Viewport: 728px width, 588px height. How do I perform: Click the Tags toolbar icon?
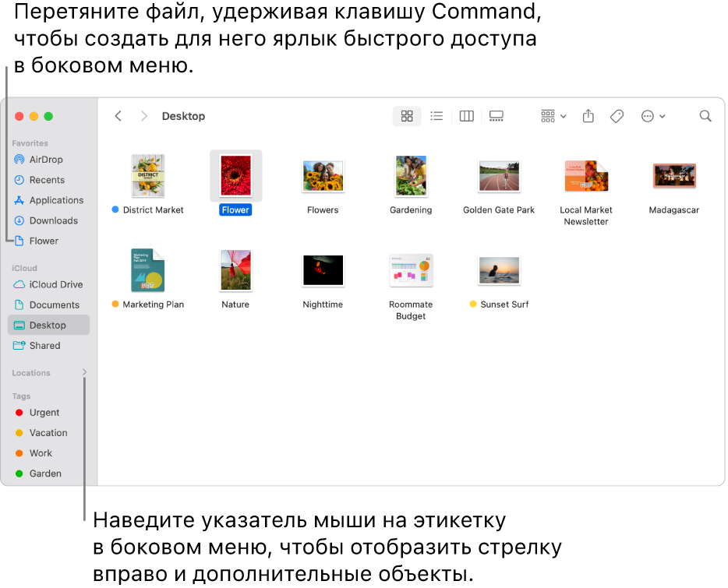(617, 116)
